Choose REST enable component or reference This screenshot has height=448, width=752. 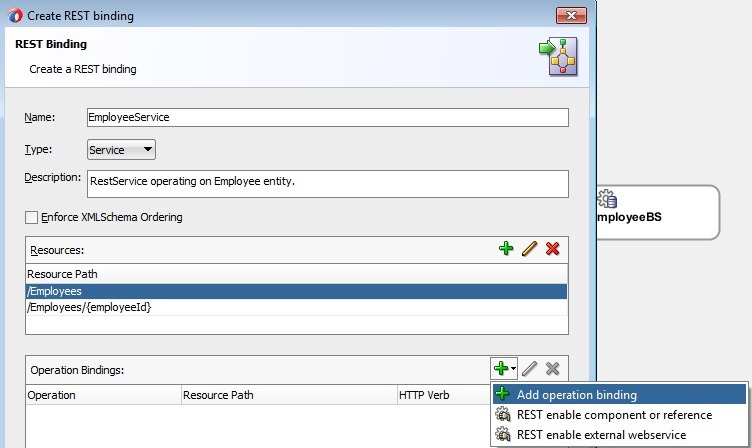click(614, 415)
